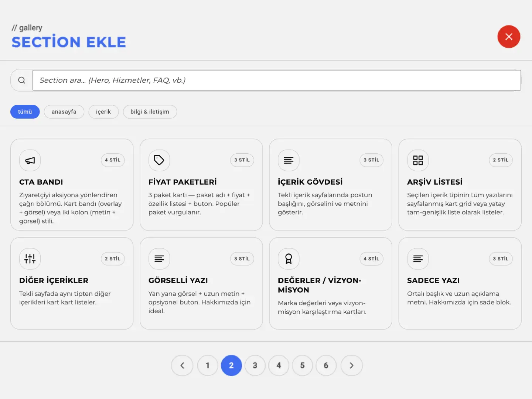Click the 3 STİL badge on Sadece Yazı
Viewport: 532px width, 399px height.
click(x=501, y=259)
